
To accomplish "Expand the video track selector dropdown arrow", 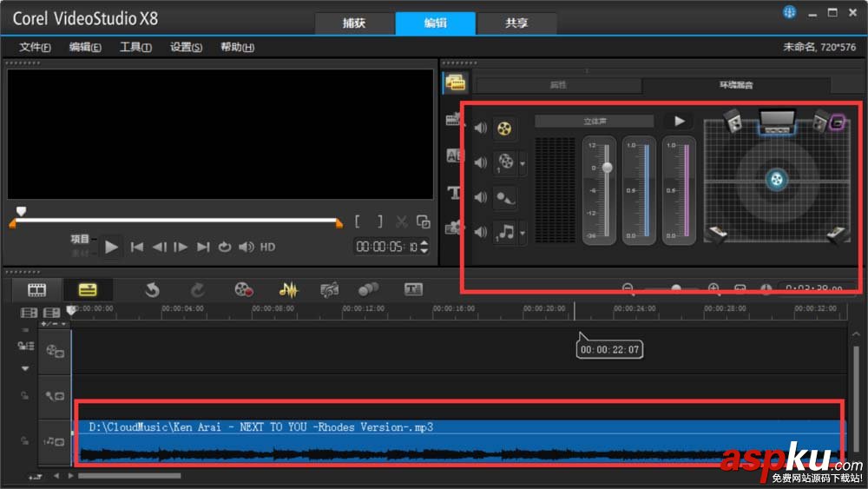I will coord(522,164).
